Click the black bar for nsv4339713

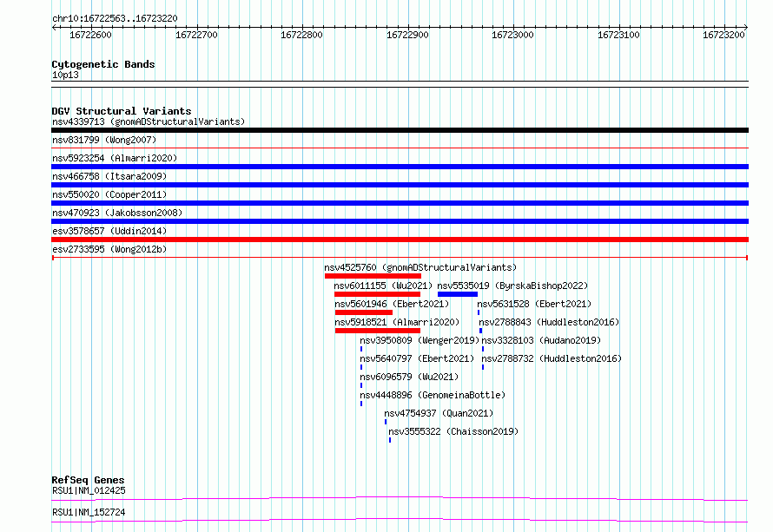[x=400, y=130]
